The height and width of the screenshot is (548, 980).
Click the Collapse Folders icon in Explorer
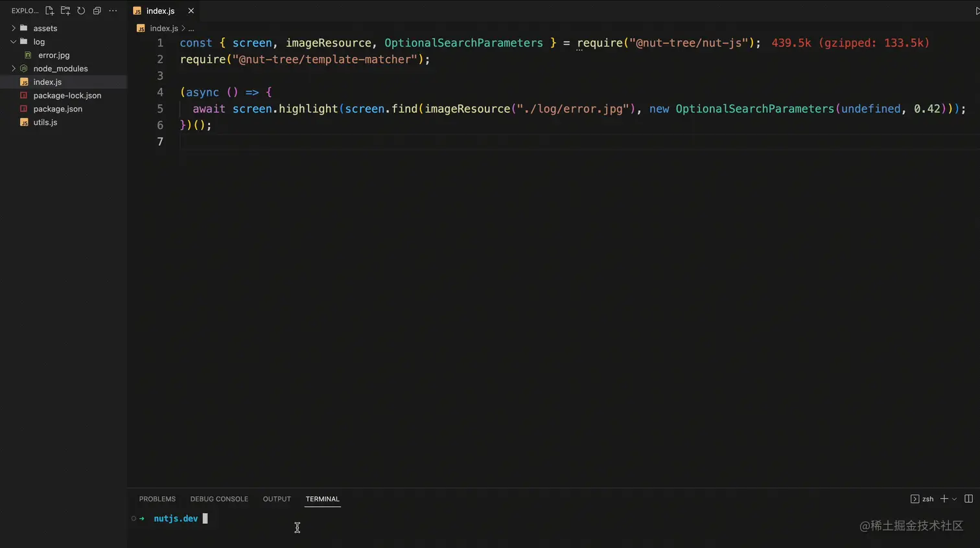(97, 11)
